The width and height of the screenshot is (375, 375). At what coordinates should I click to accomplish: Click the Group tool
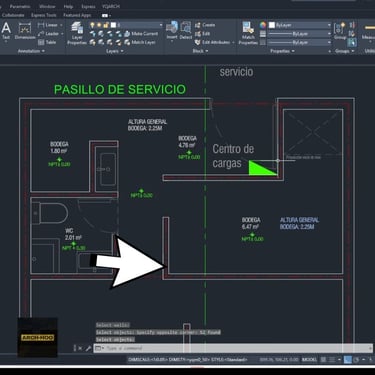pyautogui.click(x=340, y=31)
